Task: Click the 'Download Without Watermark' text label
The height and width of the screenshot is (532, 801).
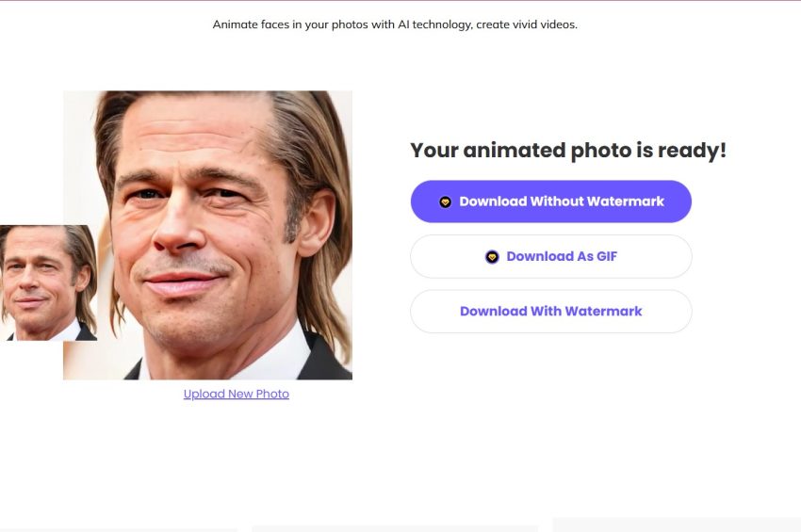Action: (x=562, y=202)
